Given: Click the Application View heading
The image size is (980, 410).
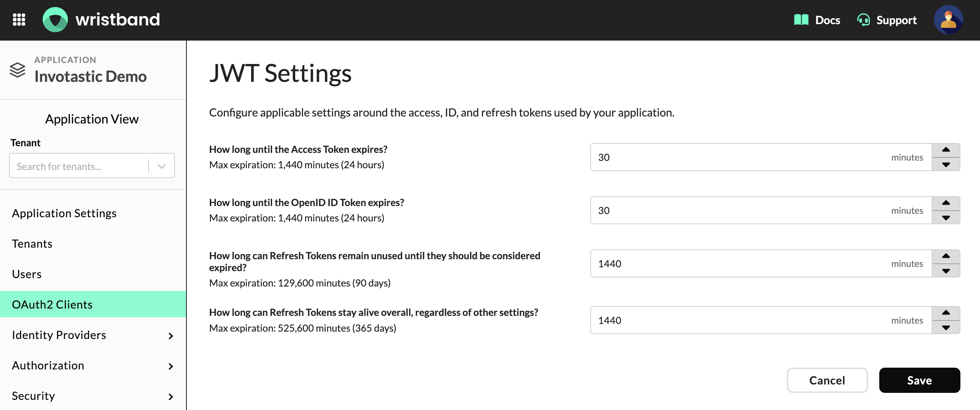Looking at the screenshot, I should coord(92,119).
